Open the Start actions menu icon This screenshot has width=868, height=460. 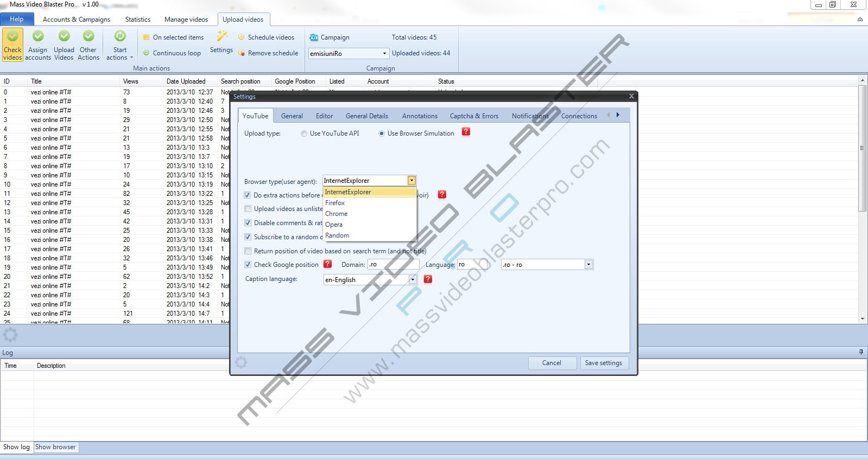tap(119, 45)
